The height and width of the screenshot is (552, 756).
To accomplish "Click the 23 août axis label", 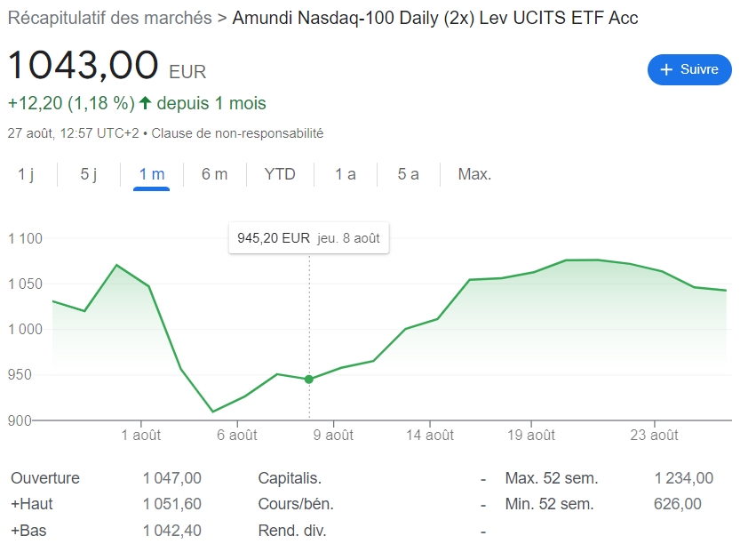I will pyautogui.click(x=654, y=436).
